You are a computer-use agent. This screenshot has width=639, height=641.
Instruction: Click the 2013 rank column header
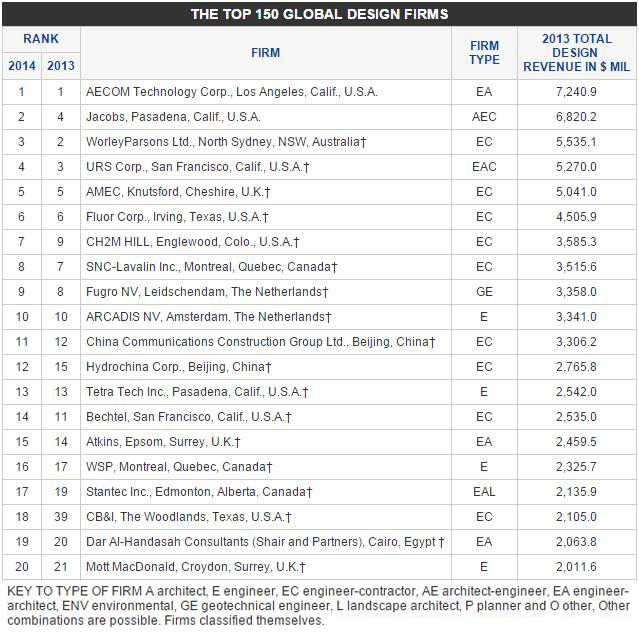click(x=61, y=66)
